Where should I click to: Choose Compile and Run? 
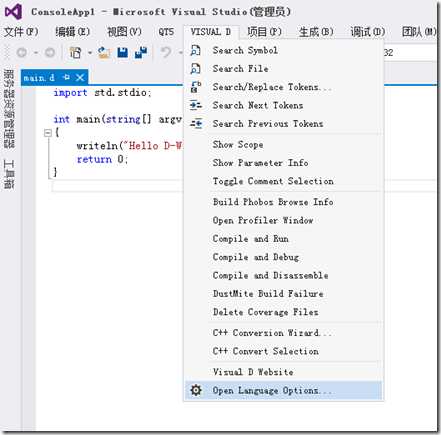[x=283, y=239]
